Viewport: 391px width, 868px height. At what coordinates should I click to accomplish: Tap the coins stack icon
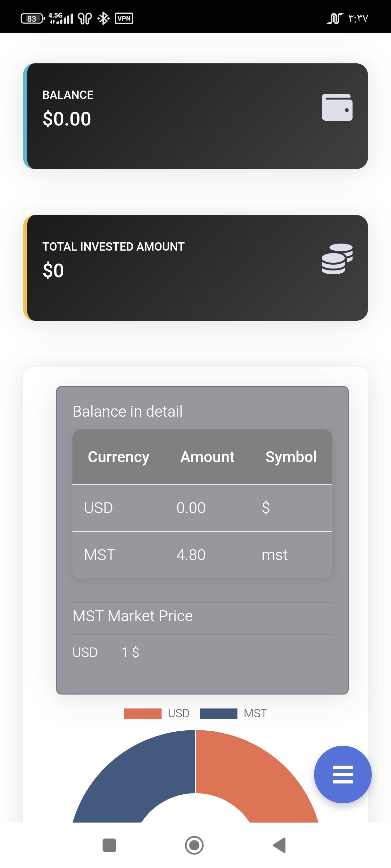pos(337,259)
